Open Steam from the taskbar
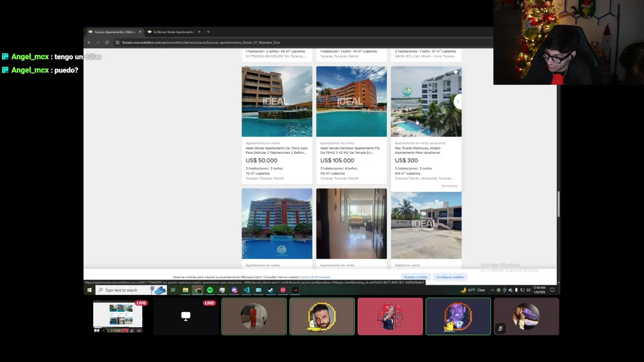Image resolution: width=644 pixels, height=362 pixels. [271, 290]
